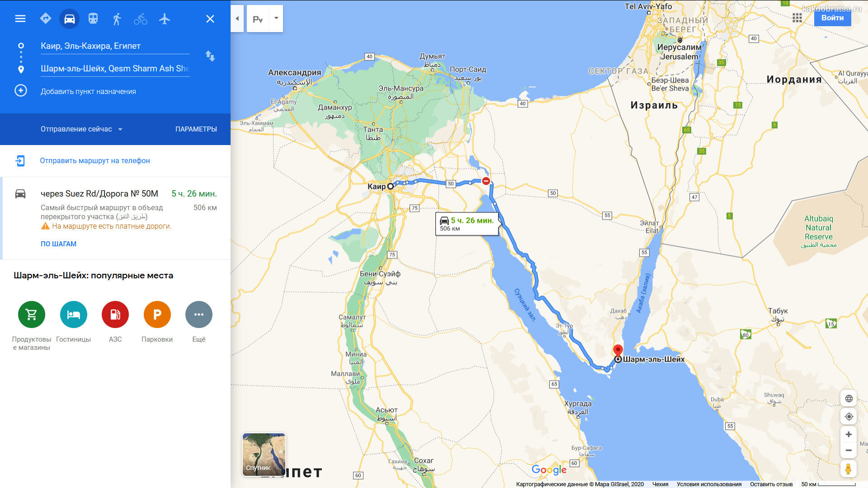Select public transit travel mode
Screen dimensions: 868x488
click(93, 19)
